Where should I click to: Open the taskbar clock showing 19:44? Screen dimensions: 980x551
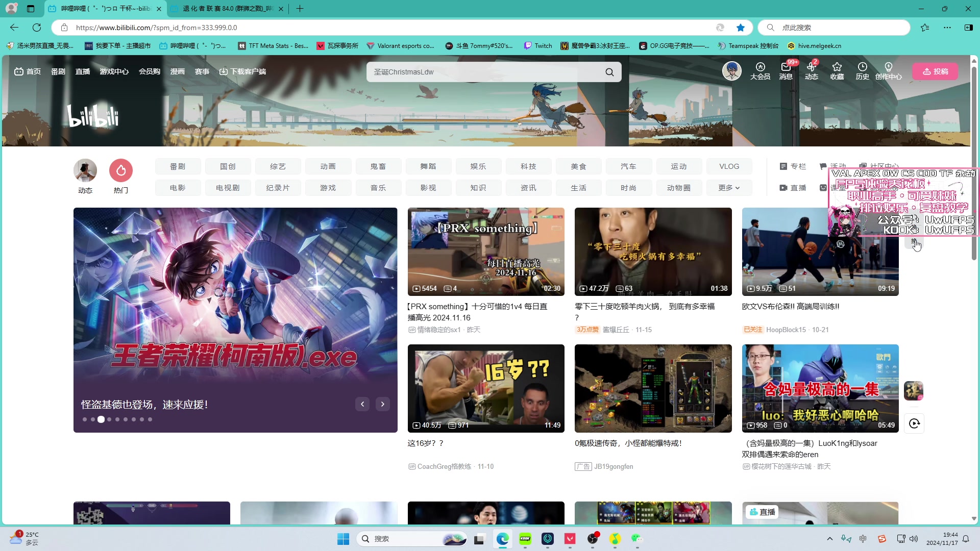[x=942, y=539]
